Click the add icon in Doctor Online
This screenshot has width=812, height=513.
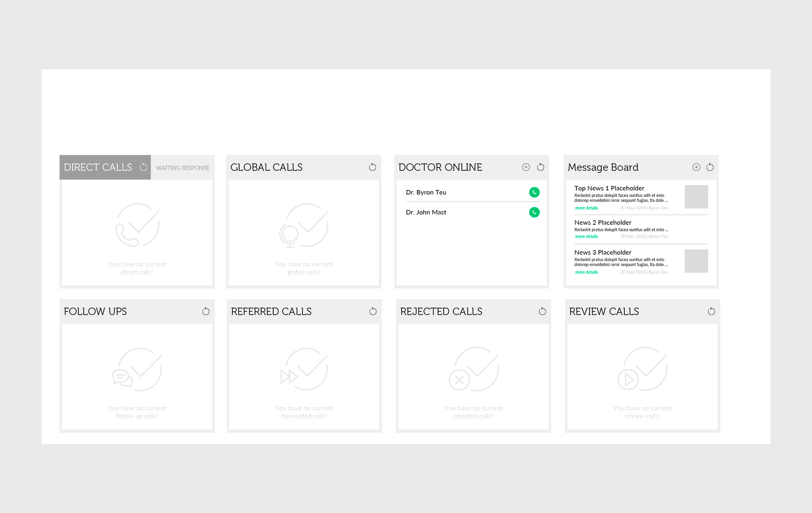click(x=526, y=167)
